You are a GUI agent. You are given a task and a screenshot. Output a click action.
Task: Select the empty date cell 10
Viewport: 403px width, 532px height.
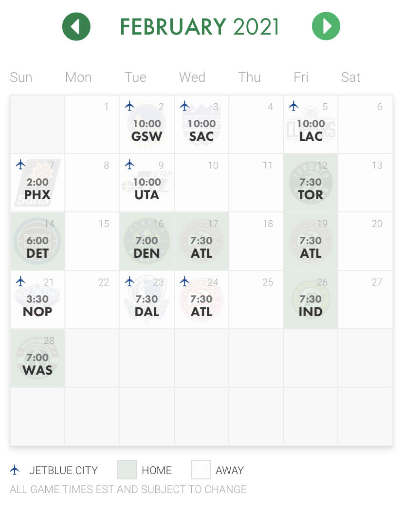[201, 183]
